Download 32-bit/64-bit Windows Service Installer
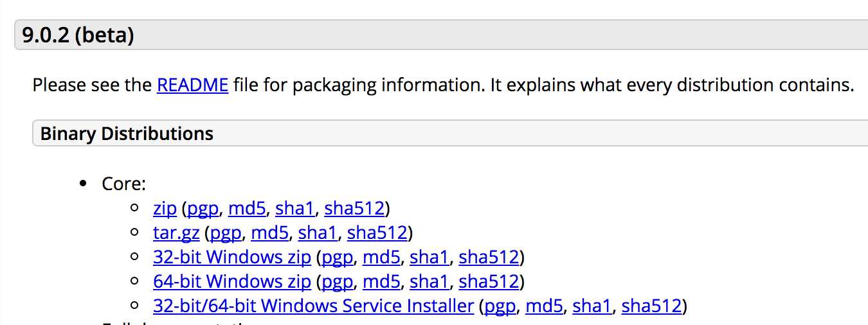The width and height of the screenshot is (868, 325). [x=313, y=306]
